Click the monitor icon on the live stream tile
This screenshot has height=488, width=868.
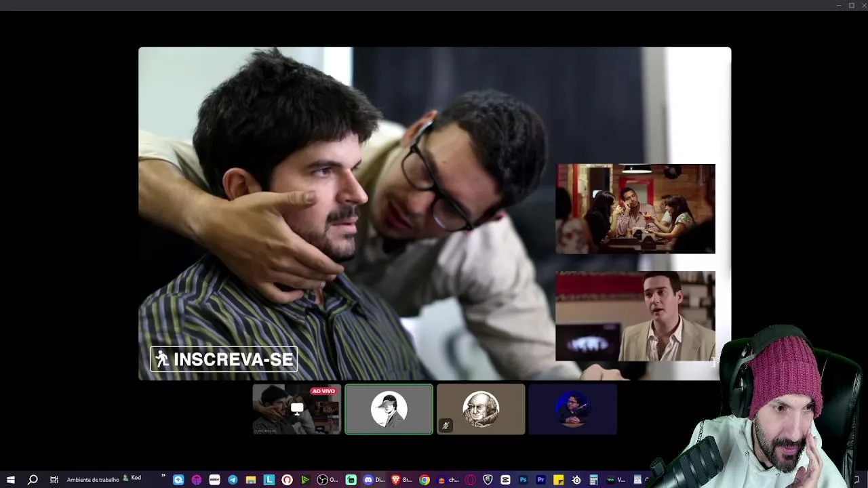click(x=297, y=408)
